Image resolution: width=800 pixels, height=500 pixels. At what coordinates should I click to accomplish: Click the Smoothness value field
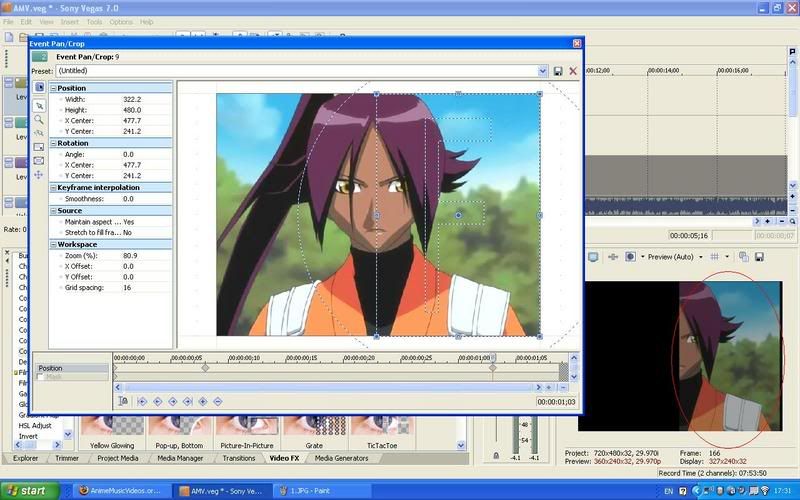146,199
